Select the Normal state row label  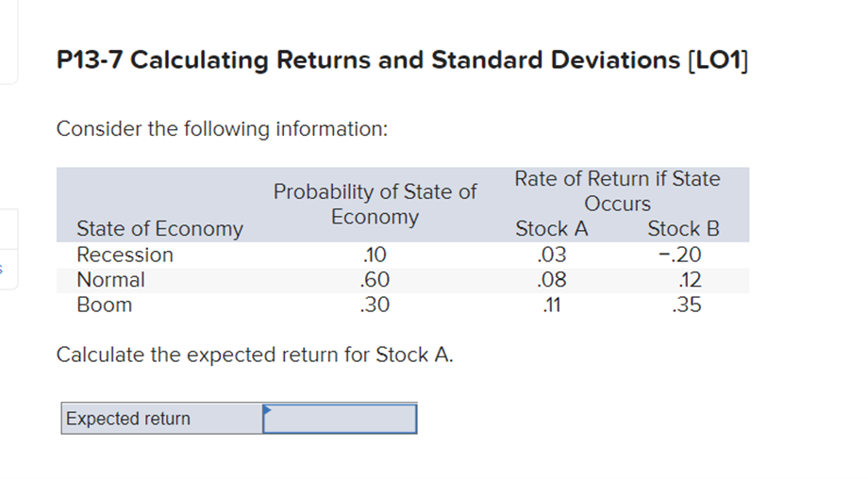pyautogui.click(x=110, y=280)
